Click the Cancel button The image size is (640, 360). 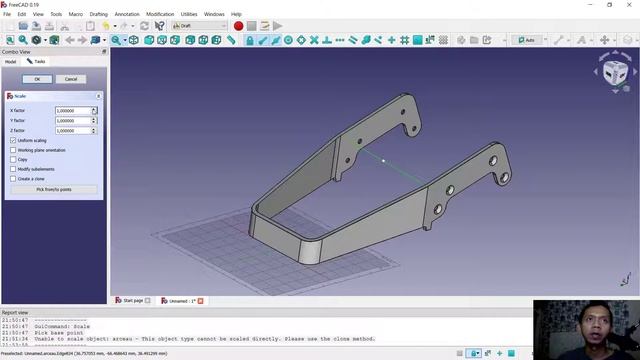click(71, 79)
